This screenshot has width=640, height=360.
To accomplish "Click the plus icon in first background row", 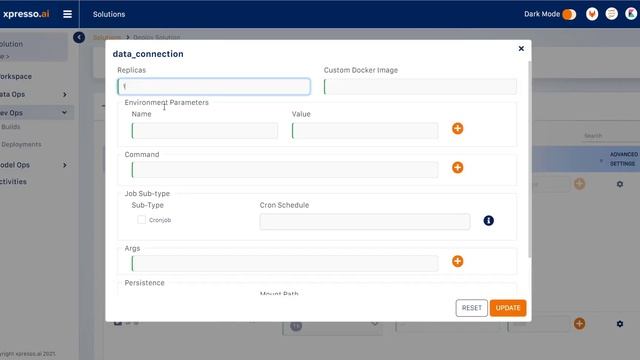I will tap(580, 184).
